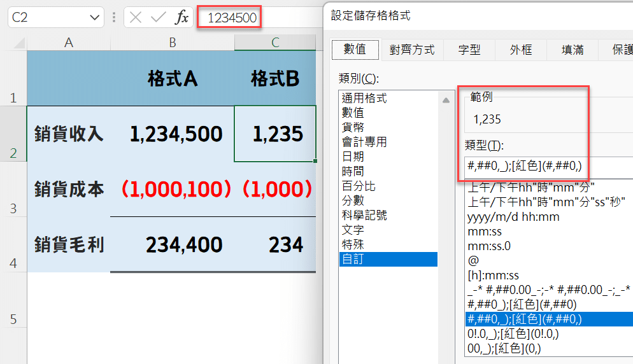Click cell C2 showing 1,235
This screenshot has width=633, height=364.
(x=275, y=134)
